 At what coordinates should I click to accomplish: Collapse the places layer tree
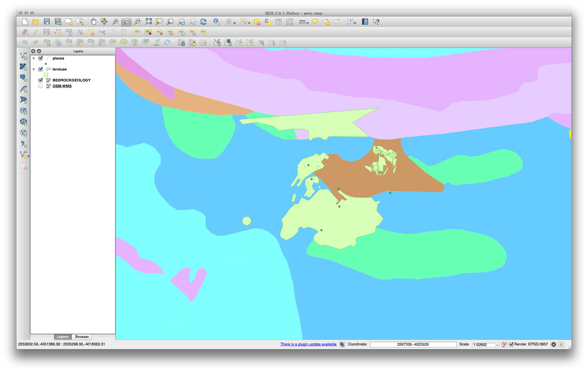(34, 58)
